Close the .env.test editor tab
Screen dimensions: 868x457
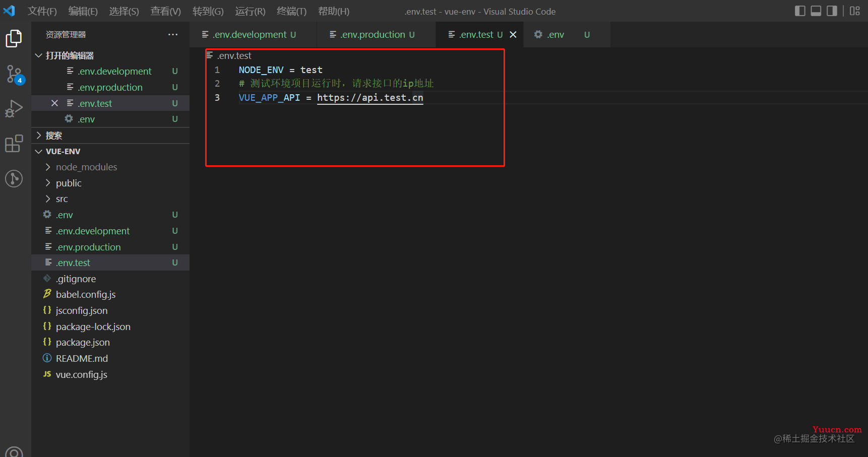[x=513, y=34]
